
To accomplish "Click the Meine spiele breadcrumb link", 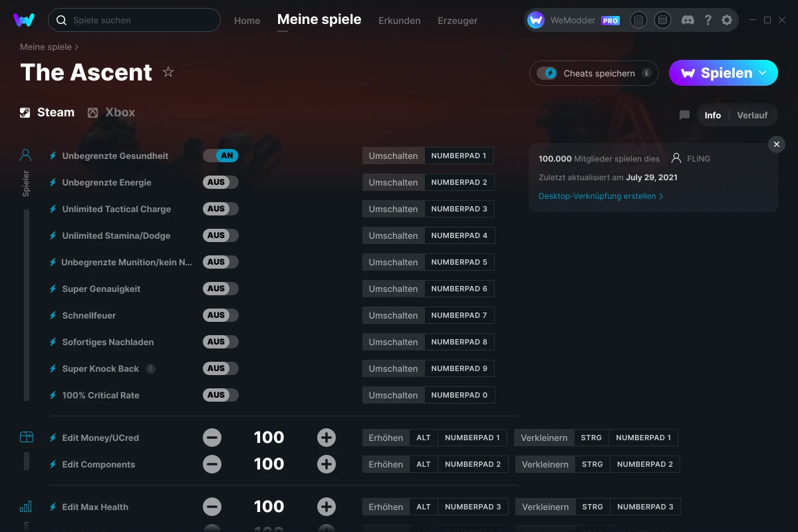I will [46, 47].
